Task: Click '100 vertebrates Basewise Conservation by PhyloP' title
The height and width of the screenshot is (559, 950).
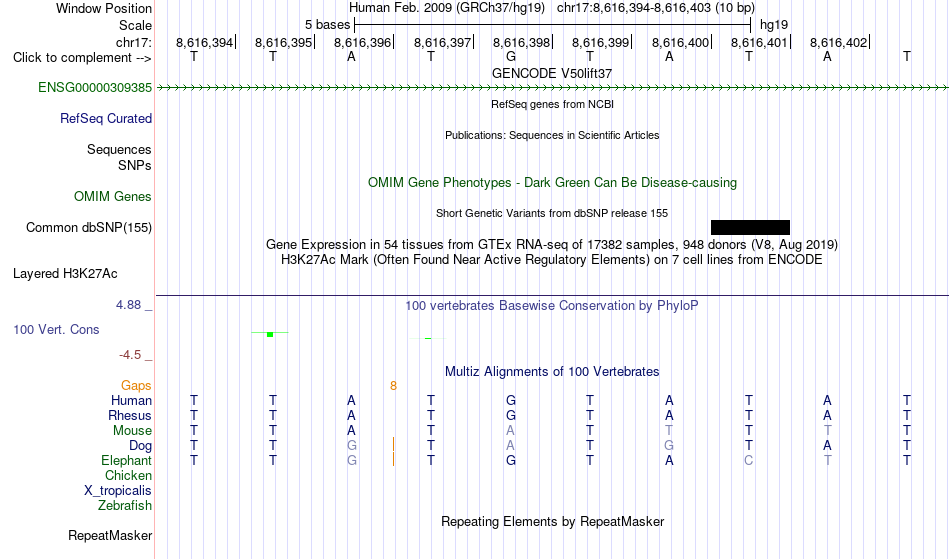Action: click(x=552, y=305)
